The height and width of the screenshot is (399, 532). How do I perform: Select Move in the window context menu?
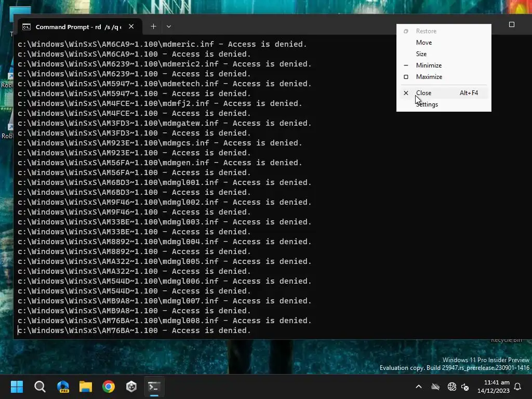[444, 43]
